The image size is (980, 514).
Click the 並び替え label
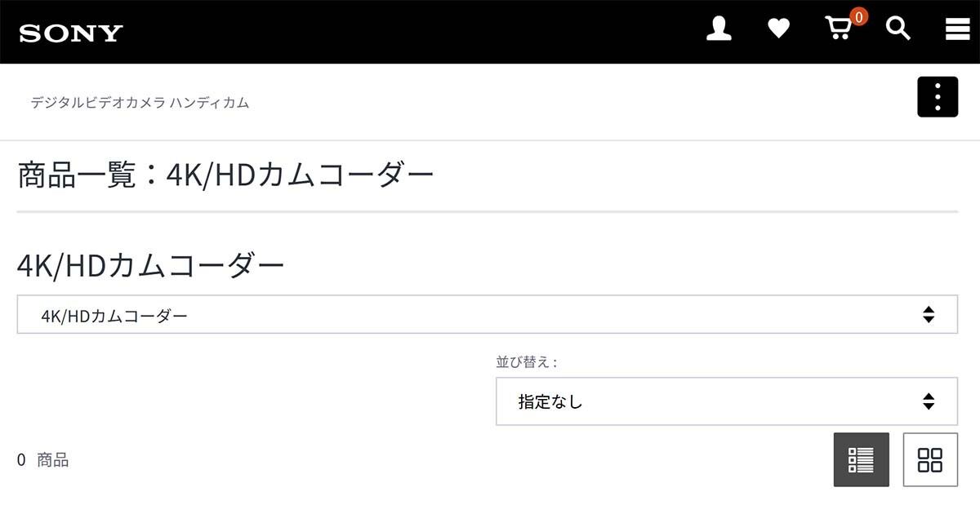tap(527, 361)
